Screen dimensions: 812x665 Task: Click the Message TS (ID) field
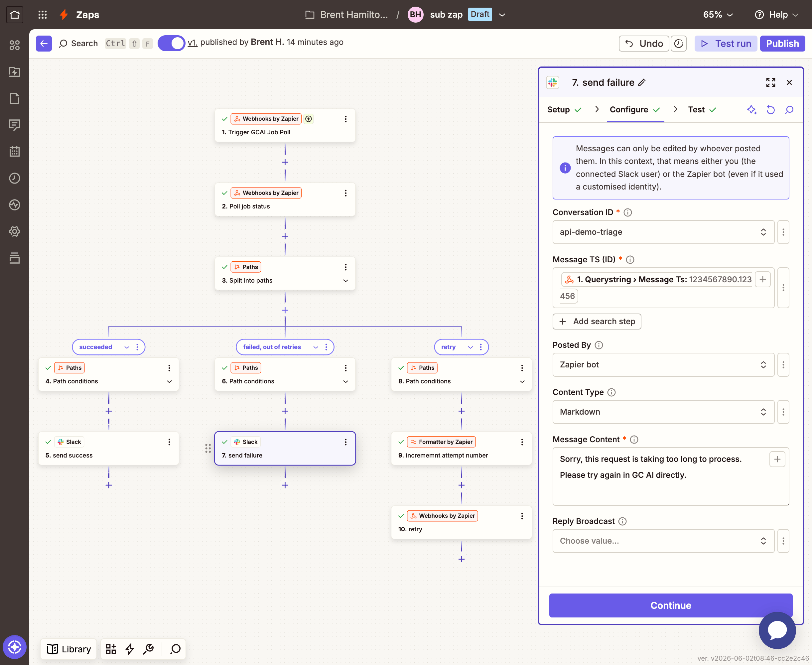click(x=663, y=287)
